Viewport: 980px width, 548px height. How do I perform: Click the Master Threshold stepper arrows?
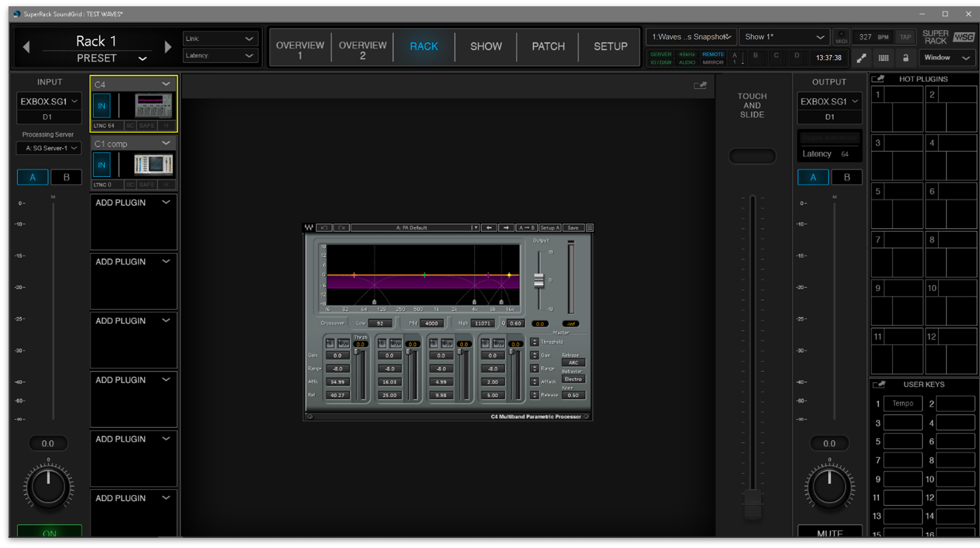coord(535,342)
